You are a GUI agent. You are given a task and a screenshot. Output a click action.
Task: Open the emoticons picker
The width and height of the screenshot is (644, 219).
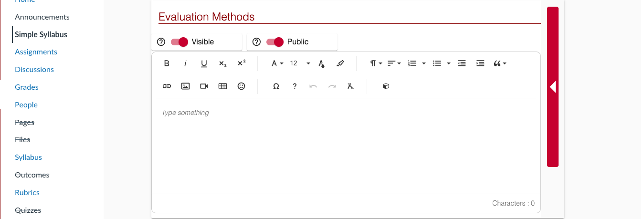click(x=242, y=86)
